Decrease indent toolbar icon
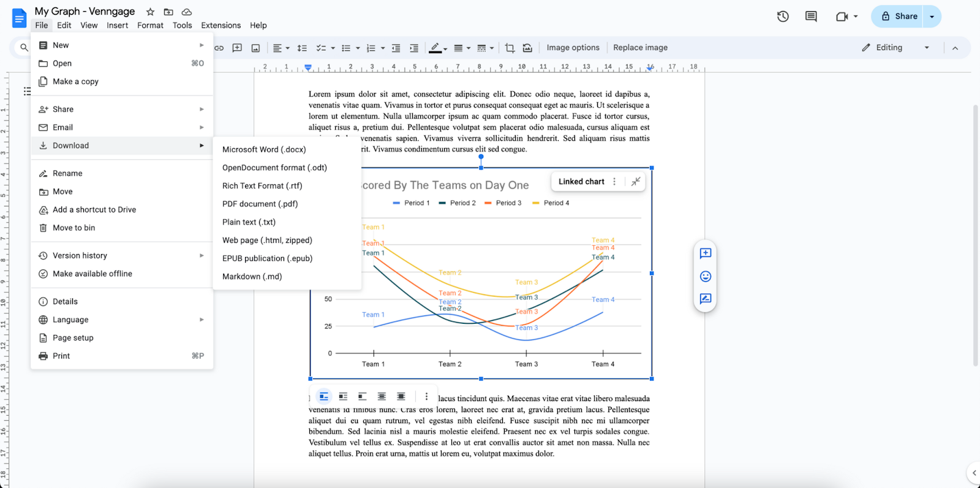The image size is (980, 488). tap(396, 48)
